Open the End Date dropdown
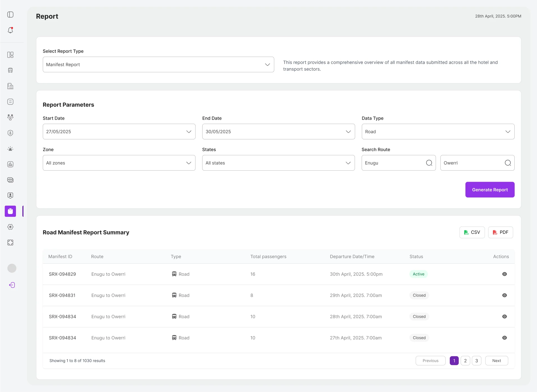 pyautogui.click(x=278, y=132)
